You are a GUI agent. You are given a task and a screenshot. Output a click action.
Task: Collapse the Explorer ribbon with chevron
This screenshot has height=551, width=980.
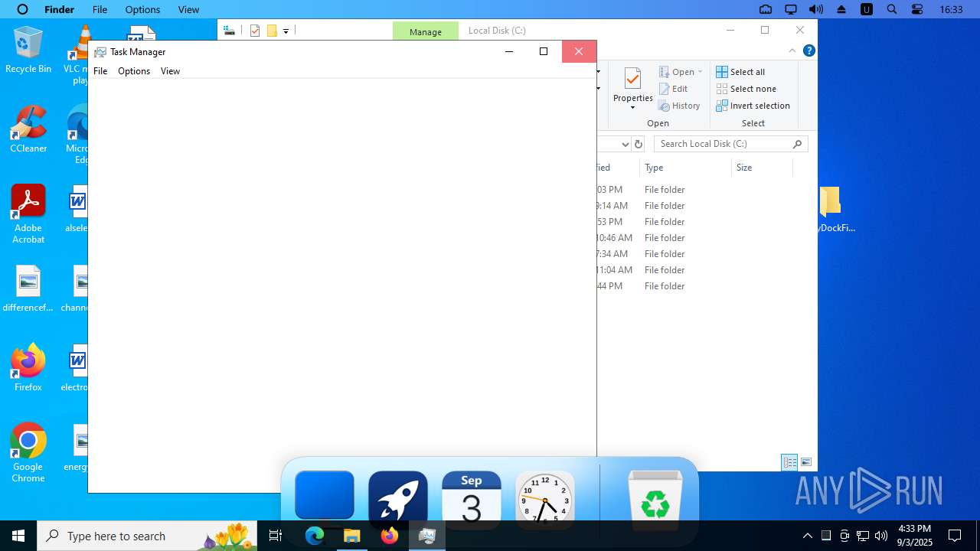coord(792,51)
